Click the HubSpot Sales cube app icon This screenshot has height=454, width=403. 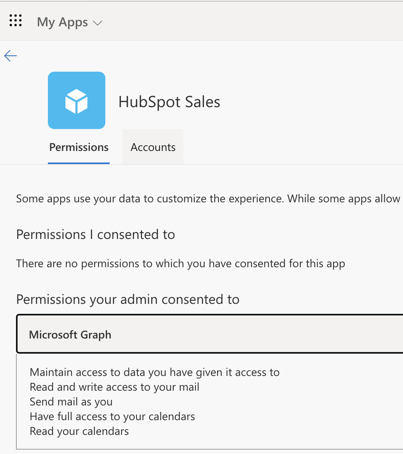click(77, 100)
